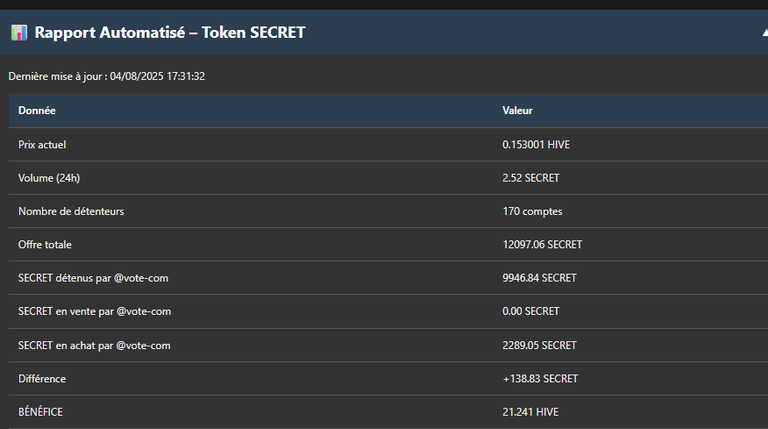
Task: Select SECRET en achat par @vote-com row
Action: [388, 346]
